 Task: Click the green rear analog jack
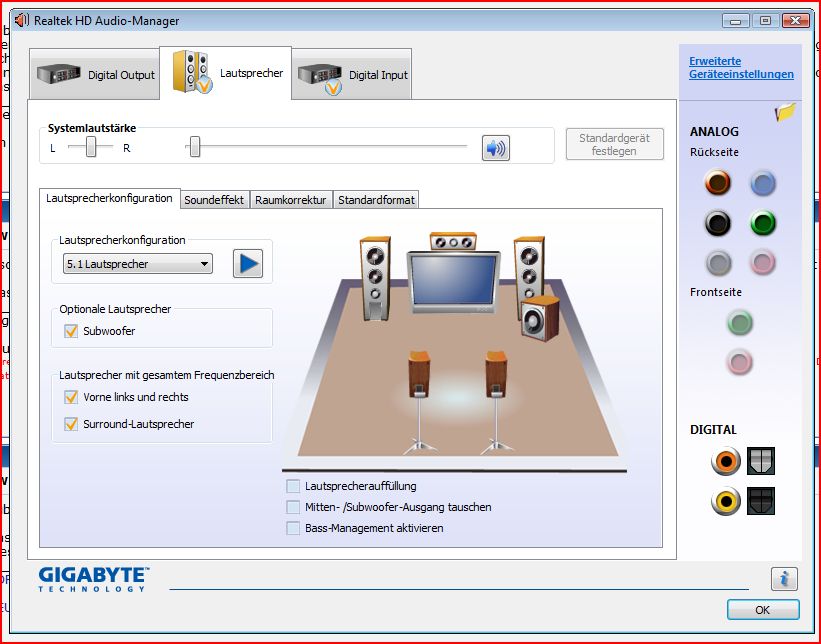tap(762, 223)
